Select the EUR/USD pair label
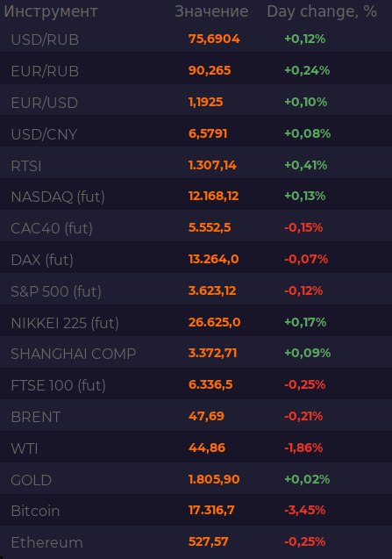The height and width of the screenshot is (559, 392). click(45, 103)
